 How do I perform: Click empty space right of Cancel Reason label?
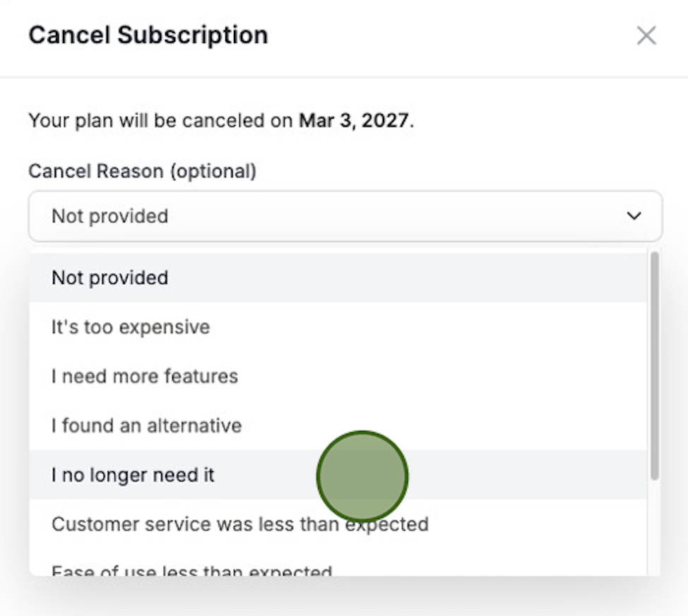click(x=459, y=170)
